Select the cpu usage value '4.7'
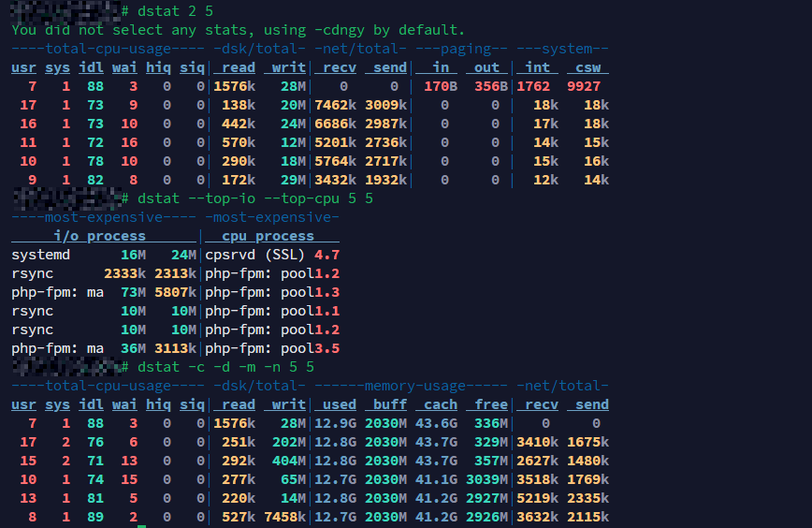Screen dimensions: 812x528 point(326,255)
